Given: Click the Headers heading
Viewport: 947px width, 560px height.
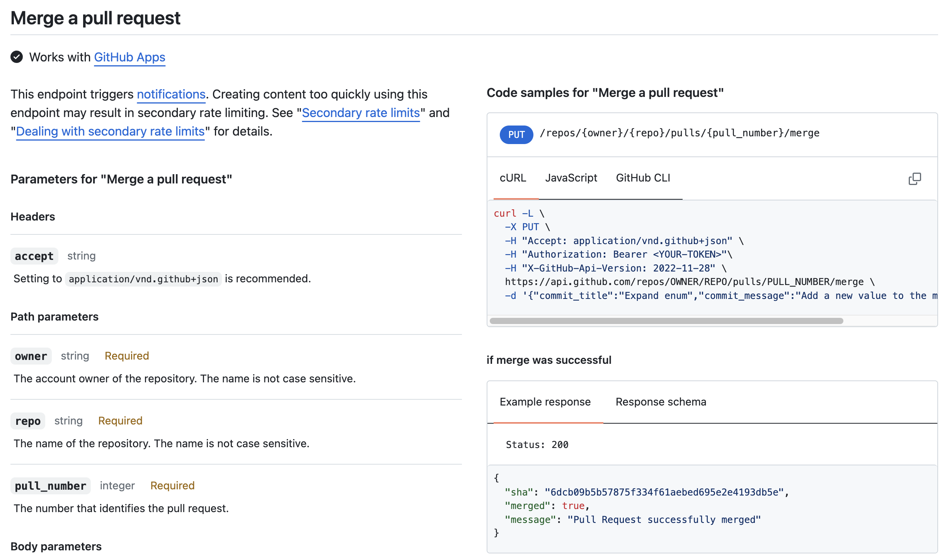Looking at the screenshot, I should [x=33, y=217].
